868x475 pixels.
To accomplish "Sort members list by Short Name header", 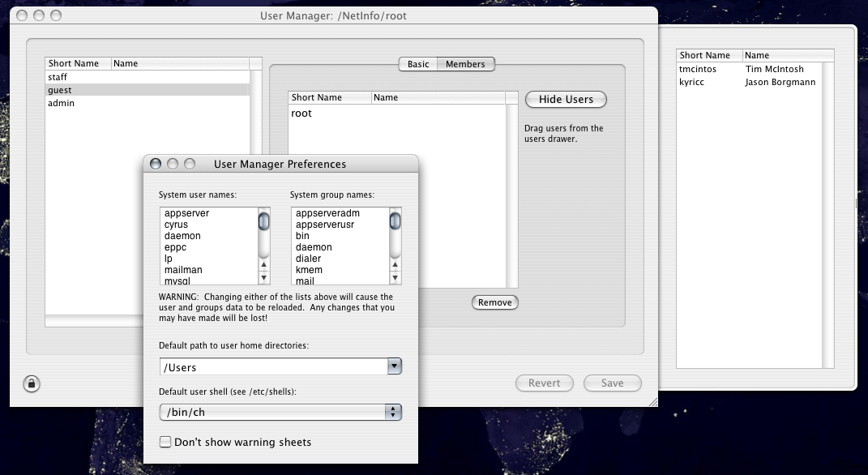I will point(330,97).
